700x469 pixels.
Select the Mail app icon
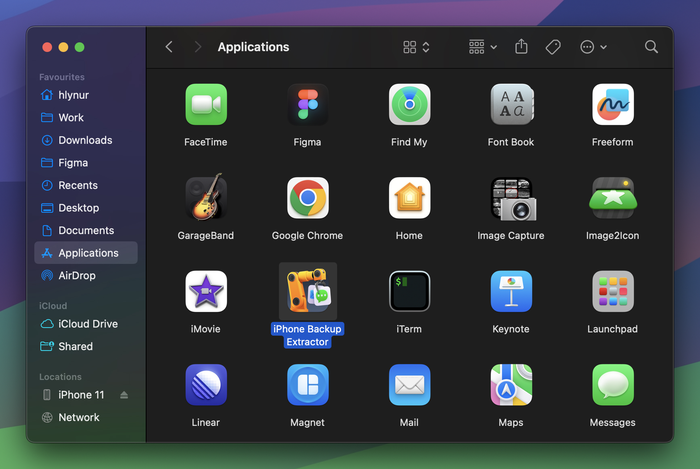point(409,385)
